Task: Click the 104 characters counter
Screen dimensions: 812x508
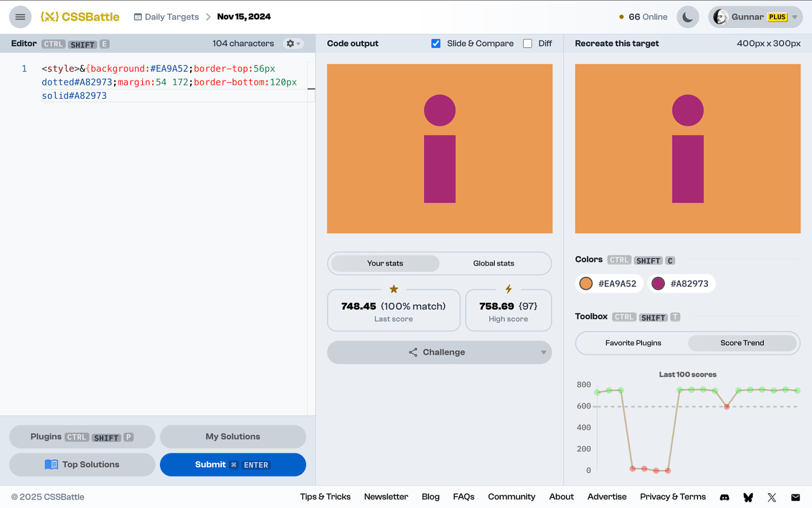Action: (243, 44)
